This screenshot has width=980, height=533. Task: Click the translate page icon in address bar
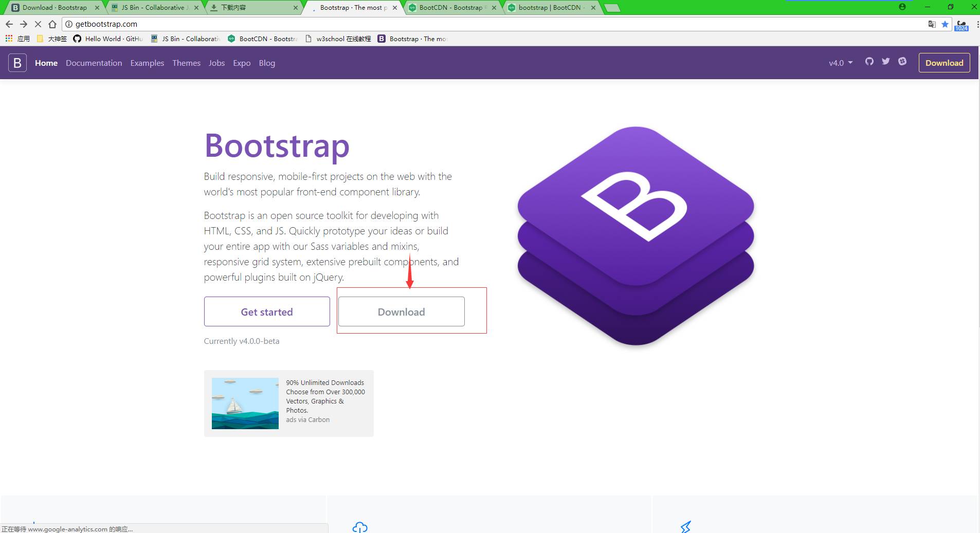(932, 24)
